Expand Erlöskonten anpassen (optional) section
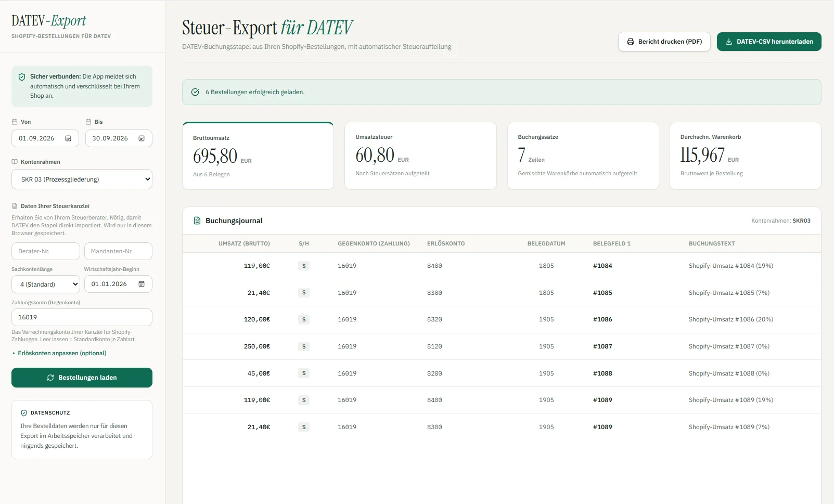Image resolution: width=834 pixels, height=504 pixels. point(59,353)
